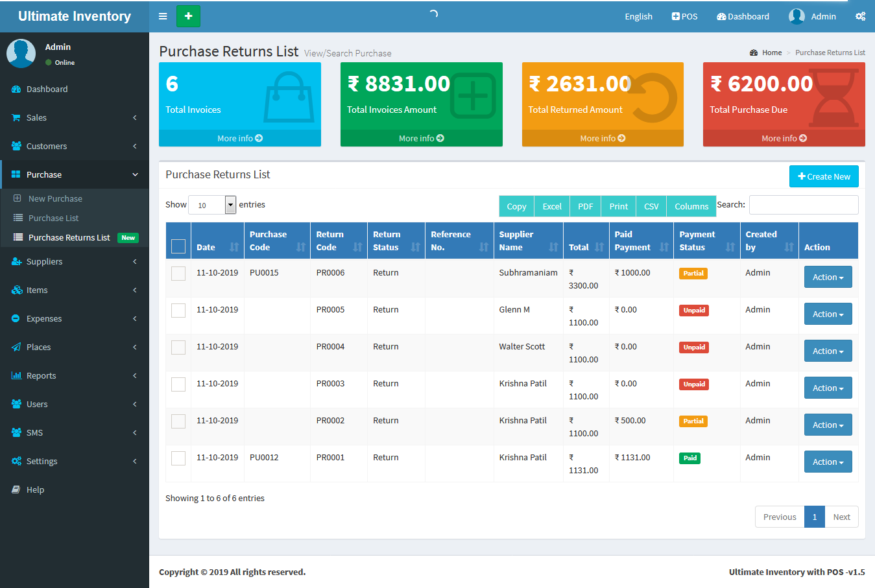Focus the Search input field
The width and height of the screenshot is (875, 588).
coord(804,205)
